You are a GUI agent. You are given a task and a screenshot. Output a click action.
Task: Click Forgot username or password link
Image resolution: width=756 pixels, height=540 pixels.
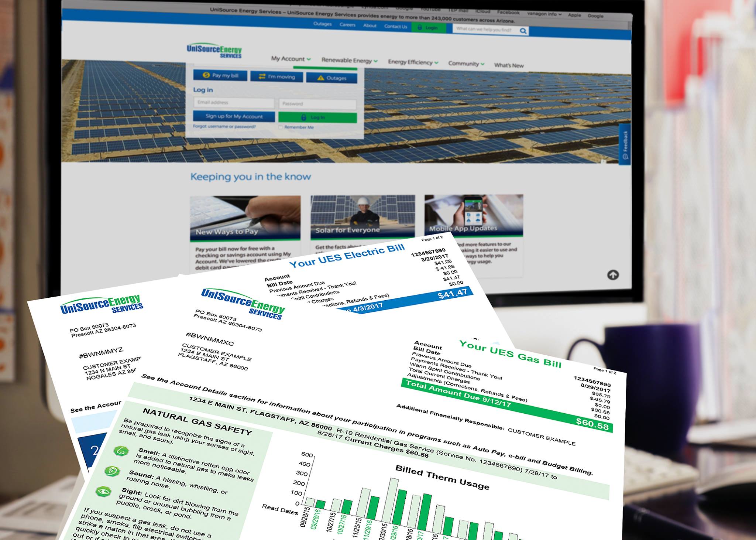click(224, 126)
